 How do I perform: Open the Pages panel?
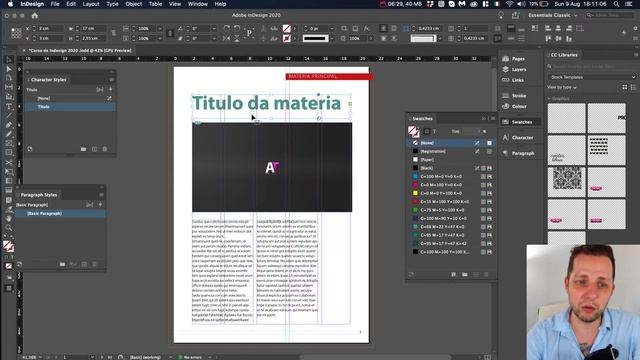tap(514, 59)
